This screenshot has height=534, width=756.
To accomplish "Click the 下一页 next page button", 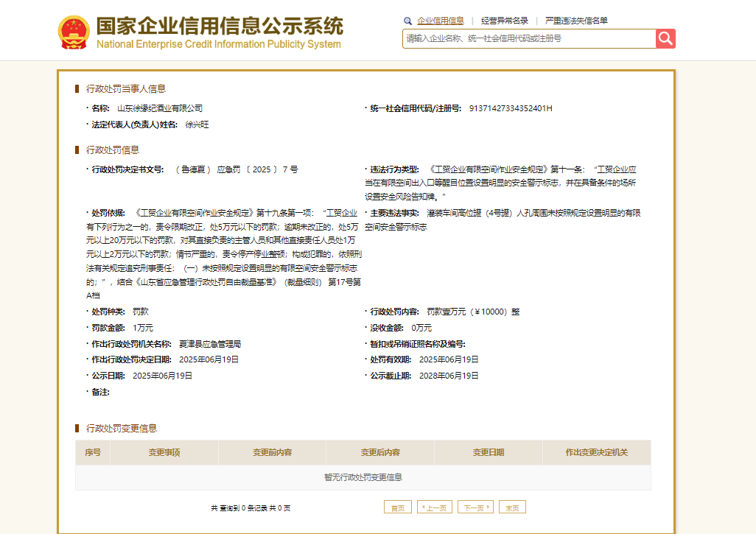I will pos(475,507).
